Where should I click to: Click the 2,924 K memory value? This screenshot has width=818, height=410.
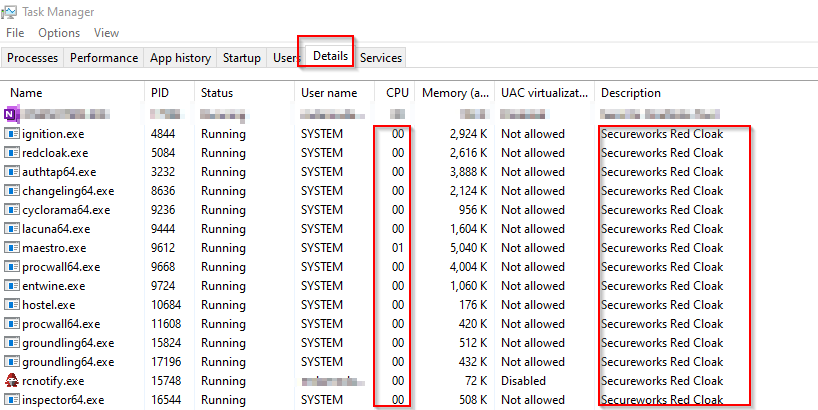click(x=468, y=134)
